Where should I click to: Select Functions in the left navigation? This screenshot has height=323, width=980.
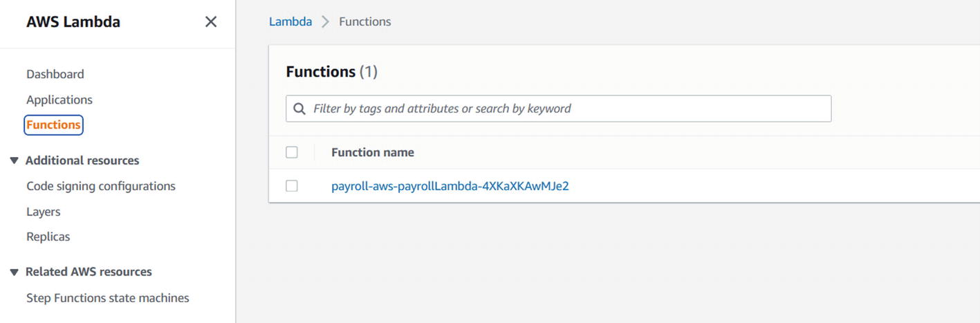53,125
